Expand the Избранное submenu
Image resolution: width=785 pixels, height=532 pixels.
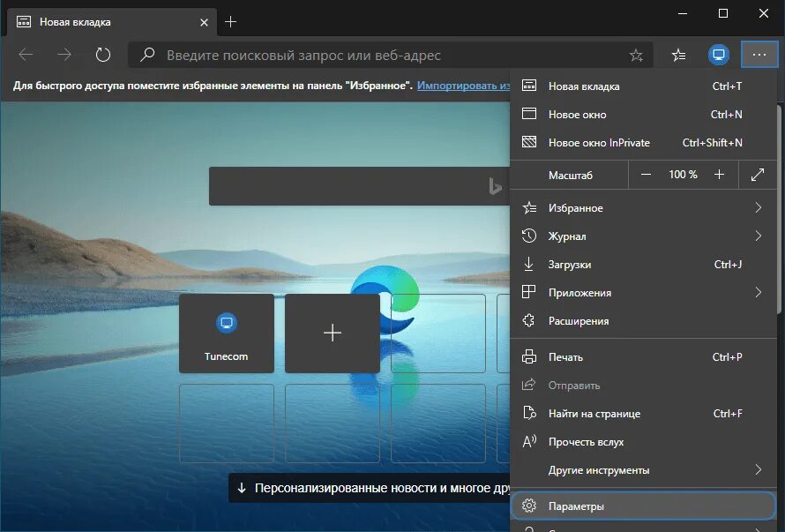pyautogui.click(x=643, y=208)
